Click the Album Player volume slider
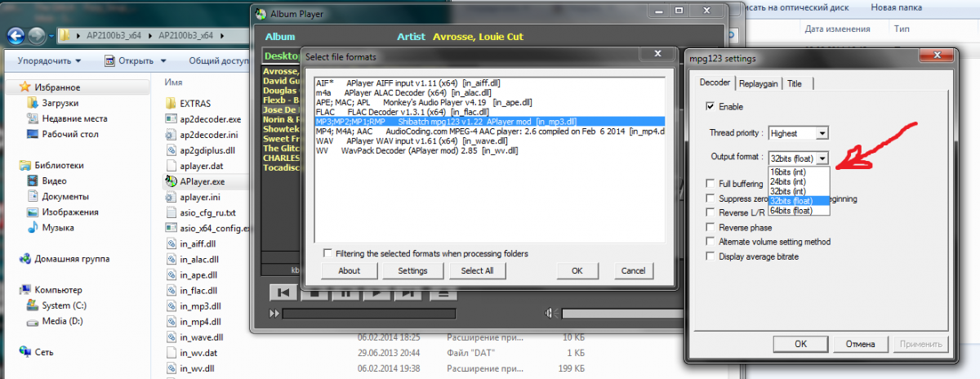Image resolution: width=980 pixels, height=379 pixels. [x=621, y=314]
